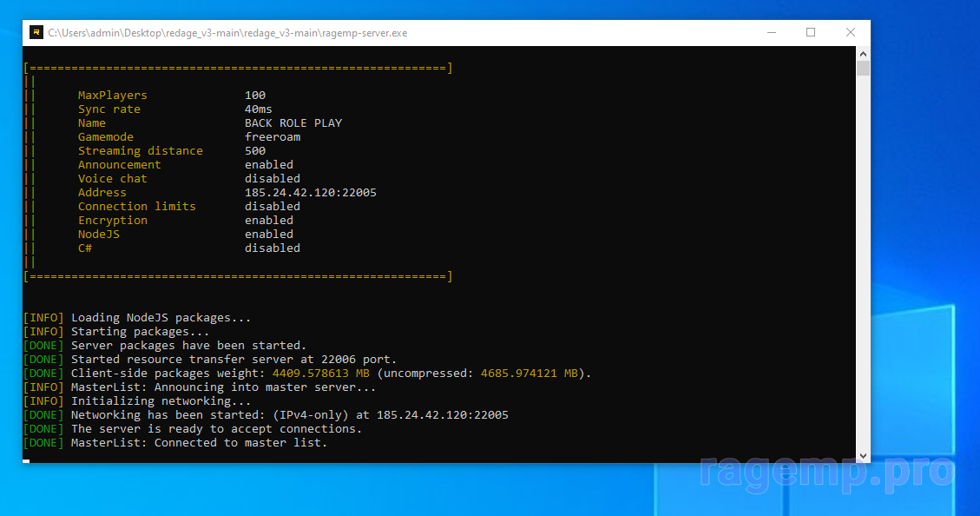Click the C# disabled value
Screen dimensions: 980x516
(x=273, y=248)
